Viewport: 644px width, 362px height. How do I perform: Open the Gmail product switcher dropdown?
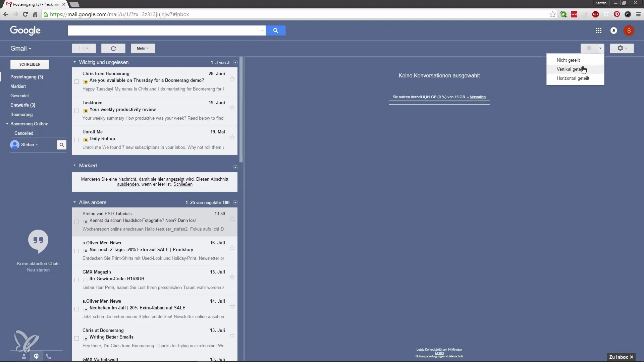(x=21, y=49)
